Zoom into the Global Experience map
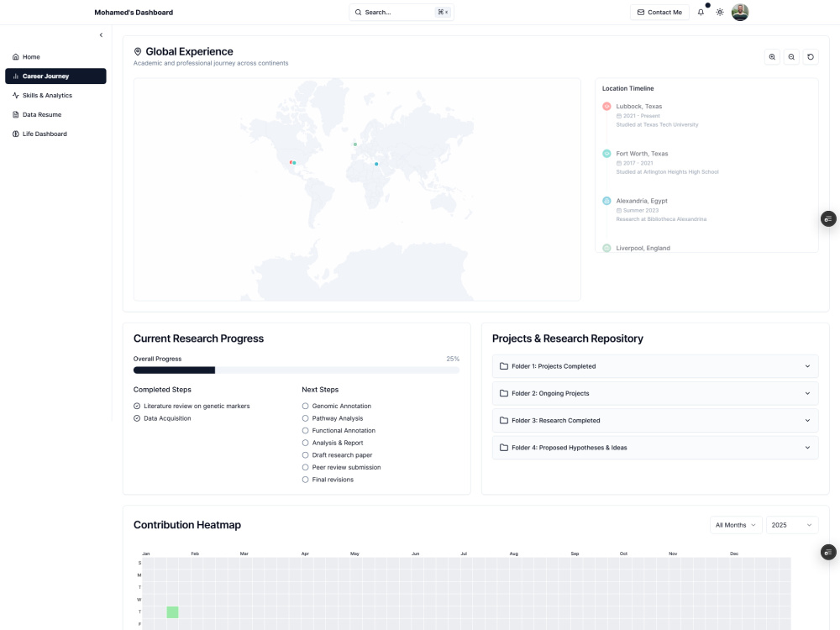 pyautogui.click(x=772, y=56)
